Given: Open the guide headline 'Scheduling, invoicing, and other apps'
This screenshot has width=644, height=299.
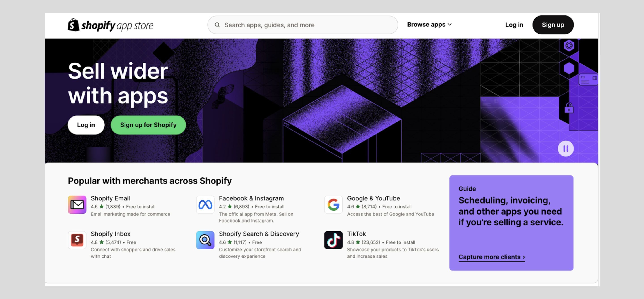Looking at the screenshot, I should [x=511, y=211].
